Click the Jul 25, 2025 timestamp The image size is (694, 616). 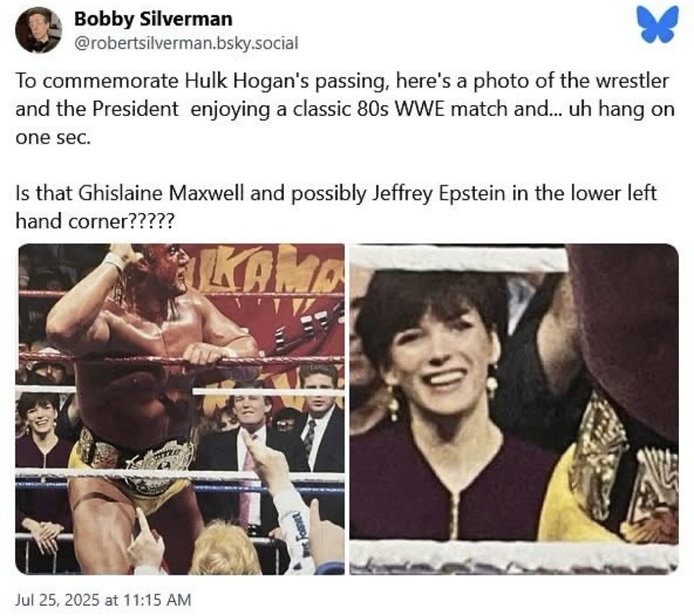point(103,599)
